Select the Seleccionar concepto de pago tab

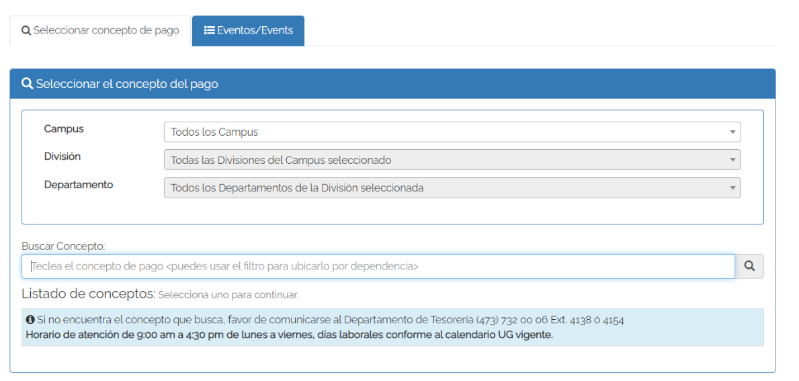coord(100,31)
